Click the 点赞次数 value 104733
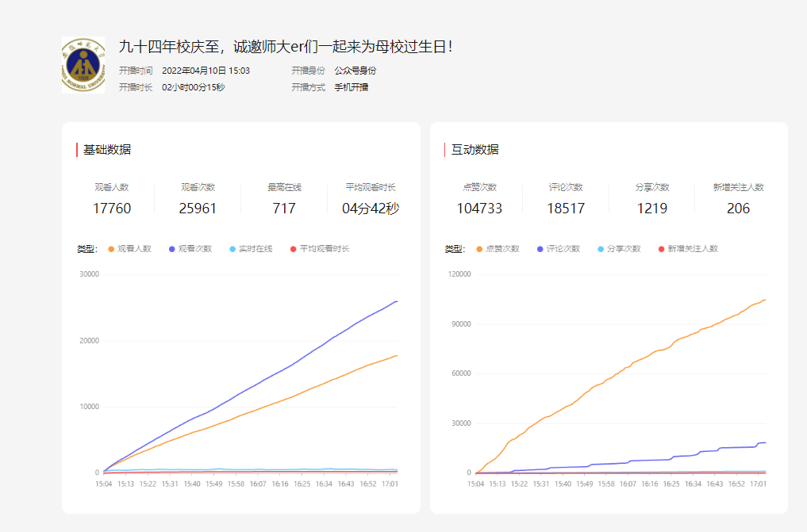 pos(479,209)
